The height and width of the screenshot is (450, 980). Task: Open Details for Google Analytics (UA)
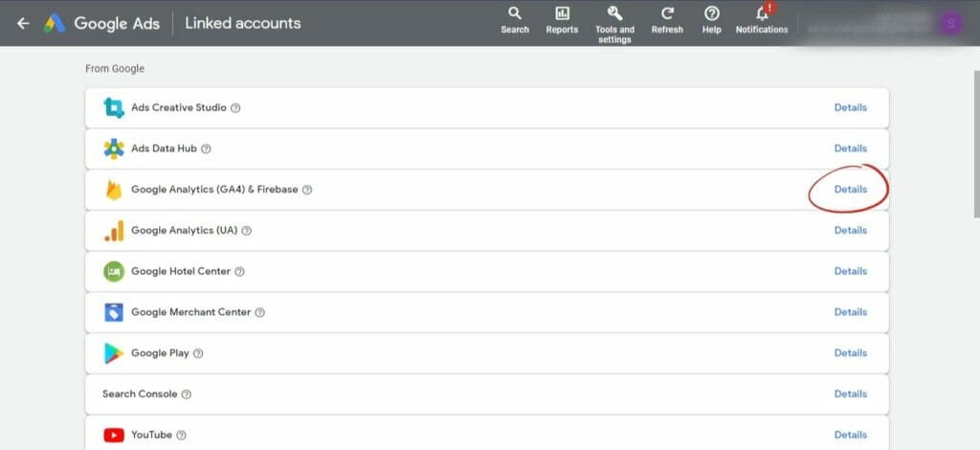click(x=851, y=231)
